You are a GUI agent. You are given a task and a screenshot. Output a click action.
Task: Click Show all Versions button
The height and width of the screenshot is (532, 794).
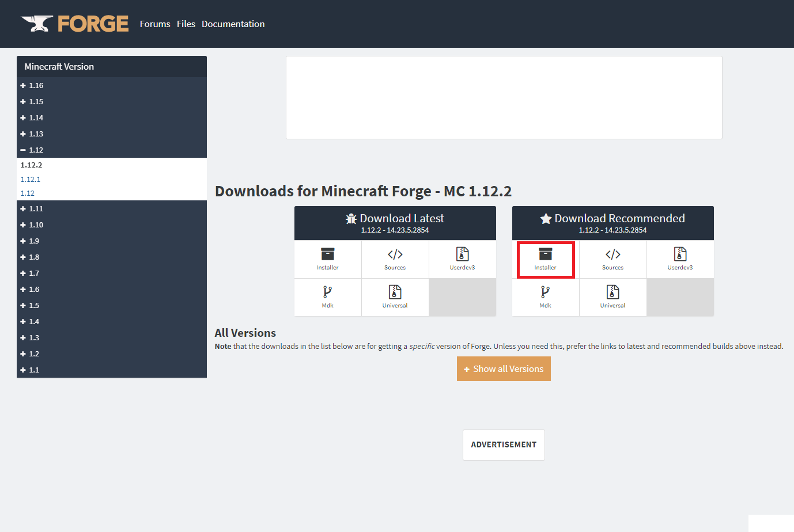504,368
